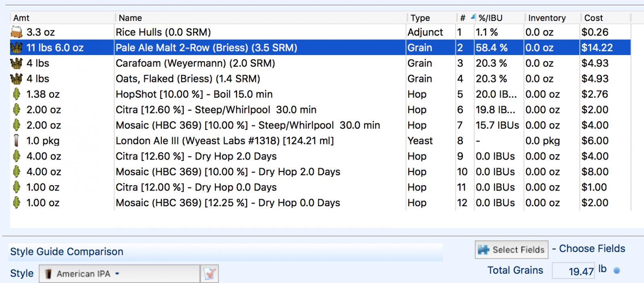Click the Citra [12.00 %] dry hop icon
644x283 pixels.
pos(17,187)
